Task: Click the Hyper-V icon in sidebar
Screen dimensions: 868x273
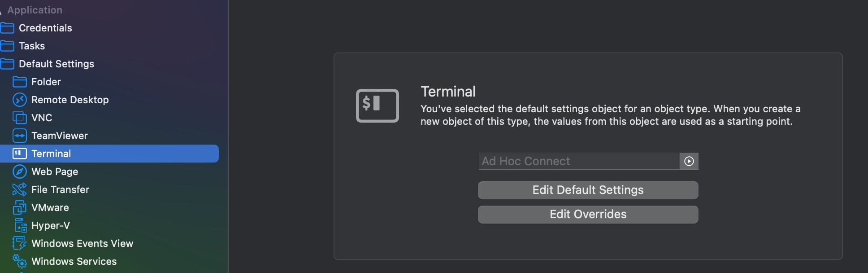Action: point(21,225)
